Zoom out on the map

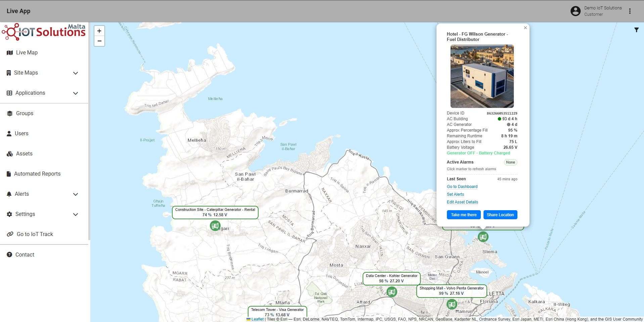pyautogui.click(x=99, y=41)
